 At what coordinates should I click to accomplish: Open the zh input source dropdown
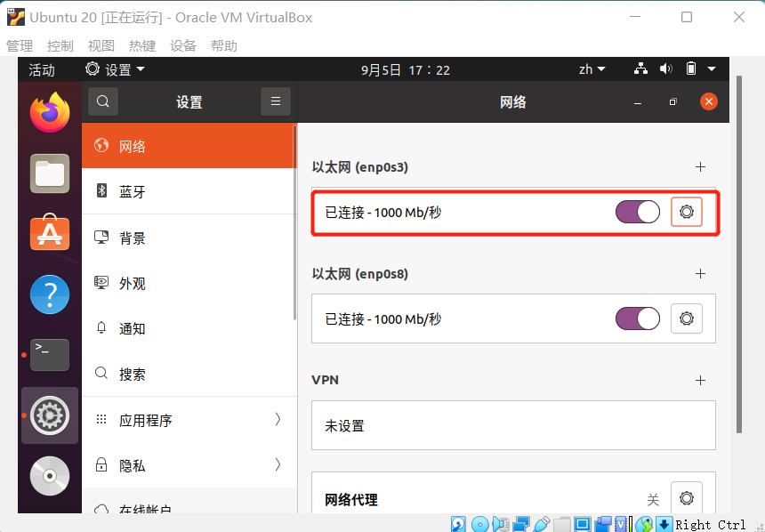click(592, 69)
